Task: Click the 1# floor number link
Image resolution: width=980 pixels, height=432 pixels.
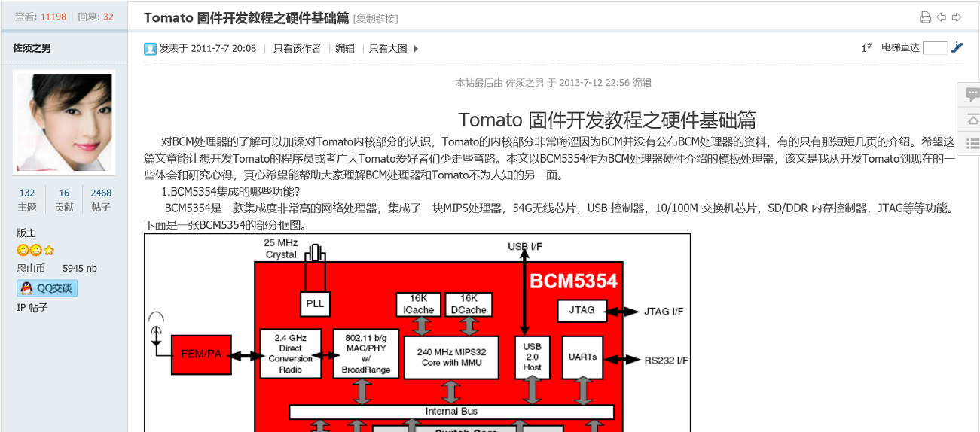Action: click(x=866, y=47)
